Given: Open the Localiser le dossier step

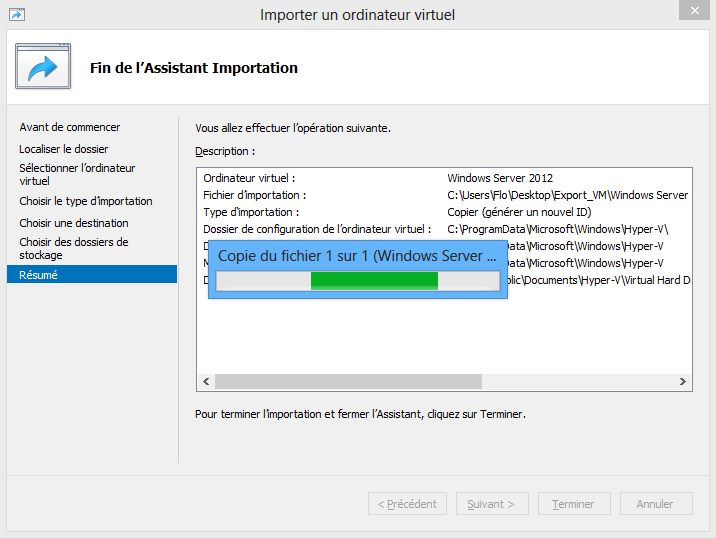Looking at the screenshot, I should pyautogui.click(x=64, y=149).
